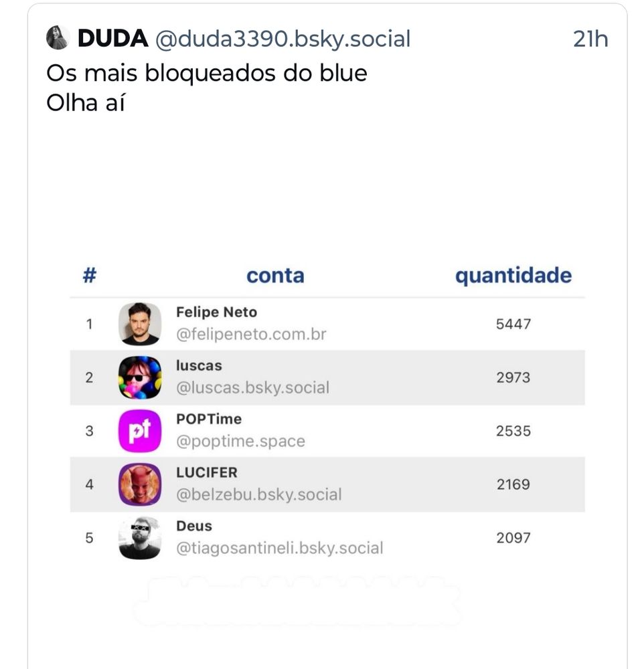Click the Felipe Neto name label

coord(216,312)
